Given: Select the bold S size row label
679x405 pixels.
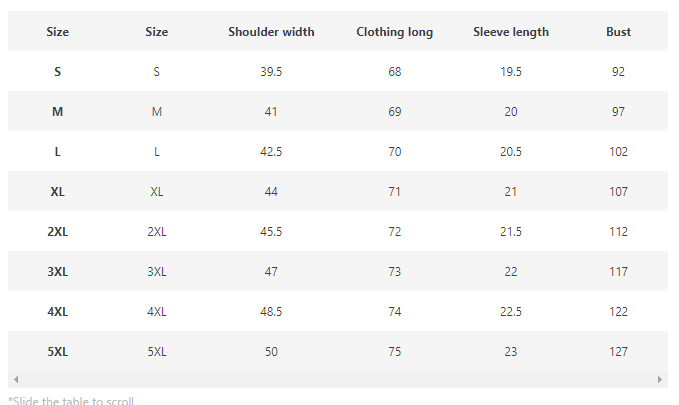Looking at the screenshot, I should tap(58, 72).
